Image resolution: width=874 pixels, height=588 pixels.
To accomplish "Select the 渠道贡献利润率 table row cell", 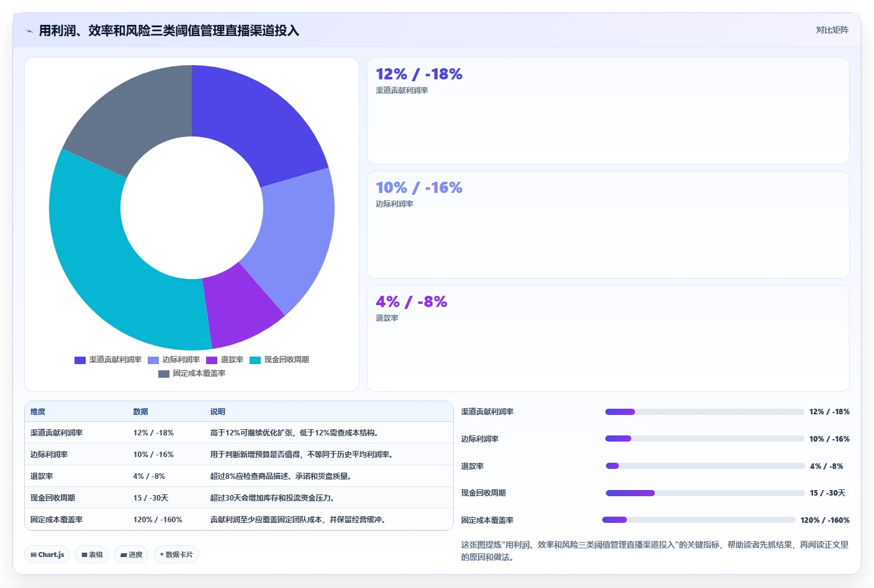I will coord(56,433).
